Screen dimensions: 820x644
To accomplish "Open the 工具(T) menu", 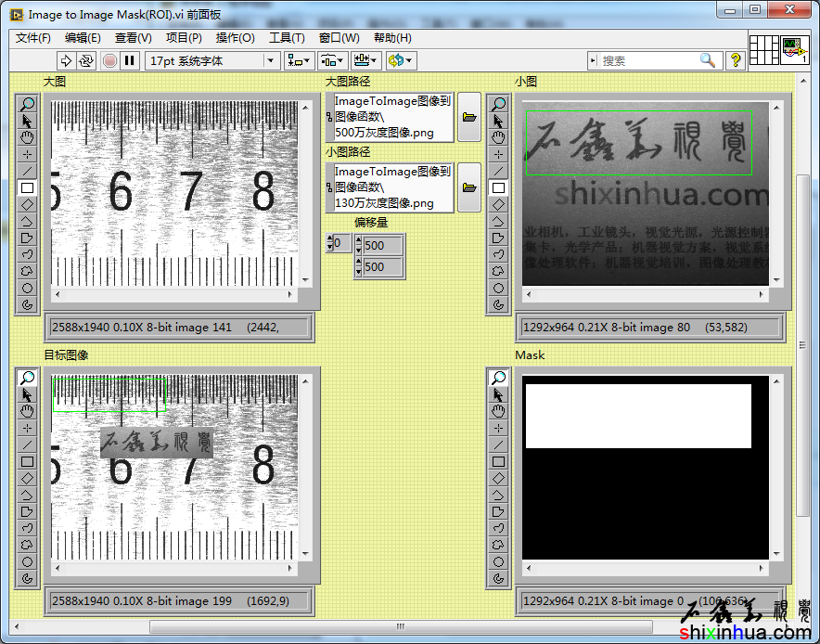I will (x=287, y=38).
